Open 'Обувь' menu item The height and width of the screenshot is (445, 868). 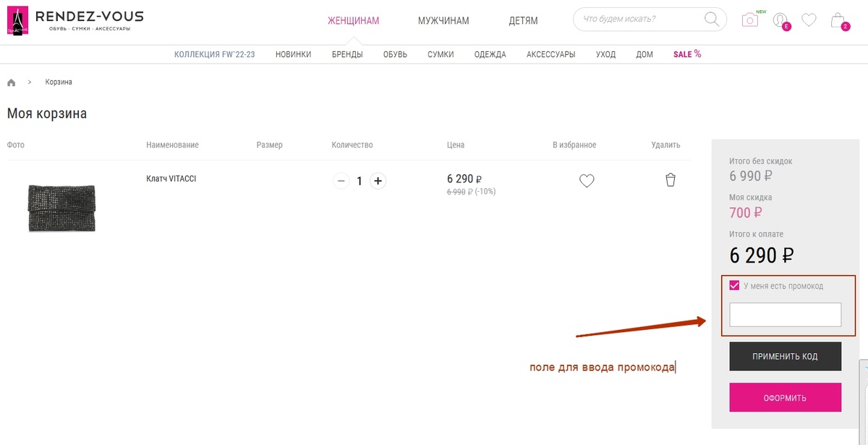click(395, 54)
